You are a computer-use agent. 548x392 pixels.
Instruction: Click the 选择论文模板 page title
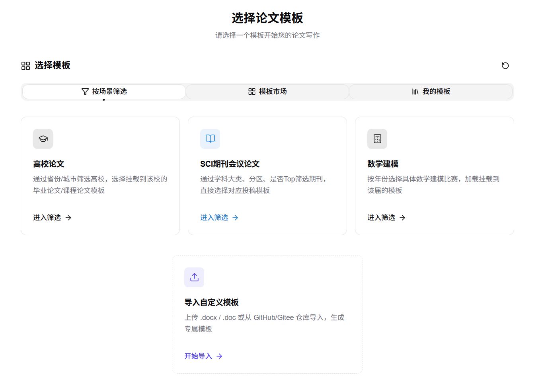[x=267, y=18]
